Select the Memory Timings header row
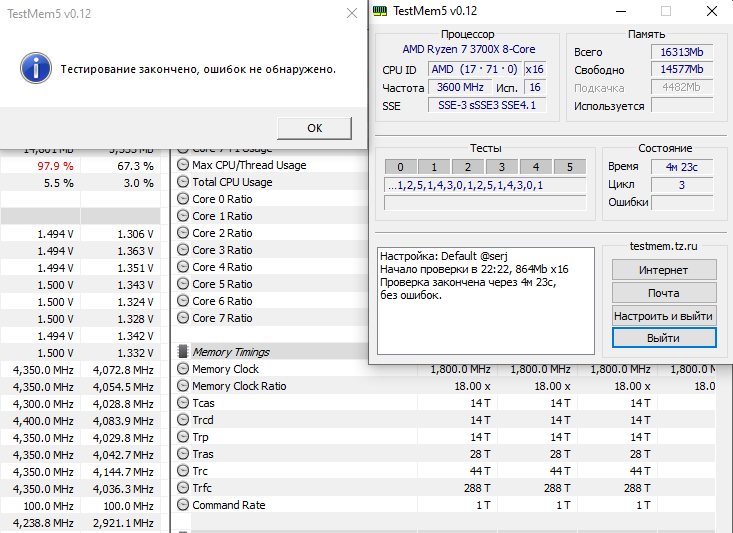Viewport: 733px width, 533px height. click(271, 352)
